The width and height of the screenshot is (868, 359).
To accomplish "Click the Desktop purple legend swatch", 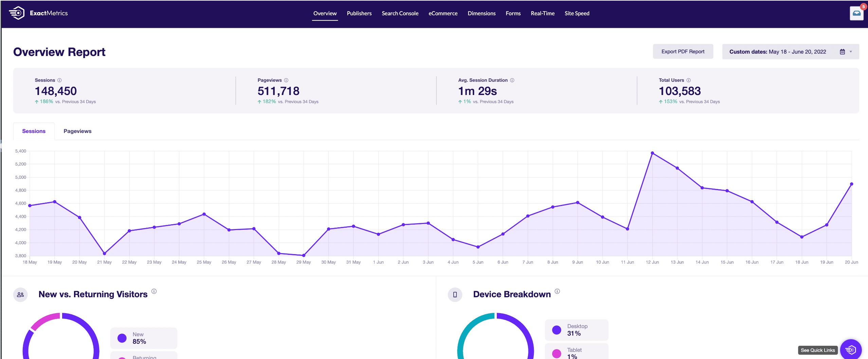I will [557, 330].
